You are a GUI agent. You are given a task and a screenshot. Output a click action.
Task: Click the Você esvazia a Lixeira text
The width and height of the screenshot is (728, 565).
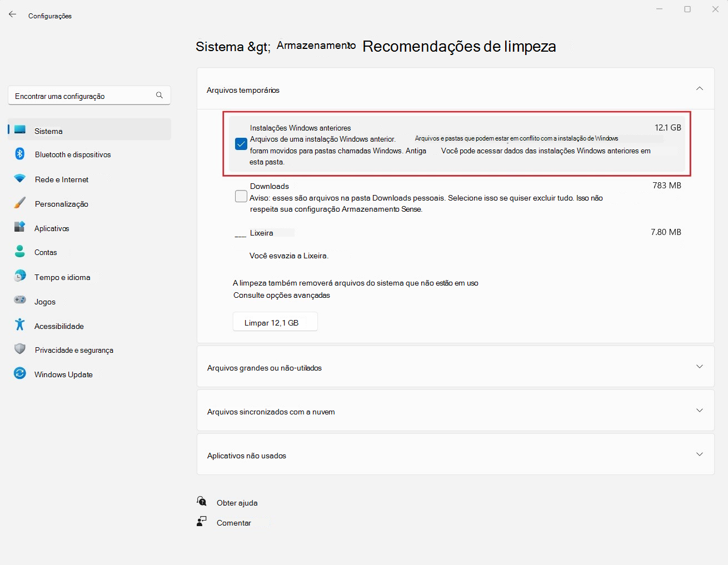tap(289, 256)
